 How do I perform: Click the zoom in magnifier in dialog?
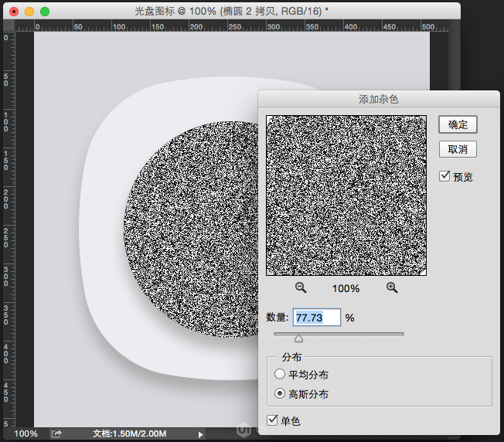pos(392,287)
